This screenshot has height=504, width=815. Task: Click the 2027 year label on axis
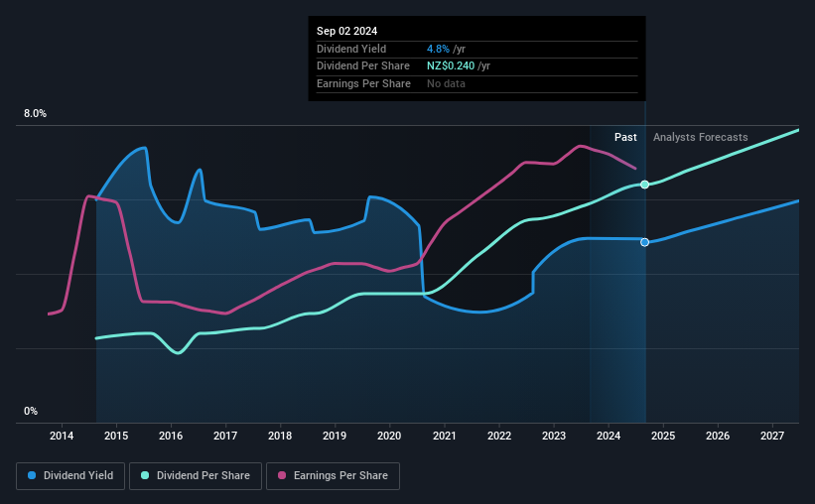[772, 436]
